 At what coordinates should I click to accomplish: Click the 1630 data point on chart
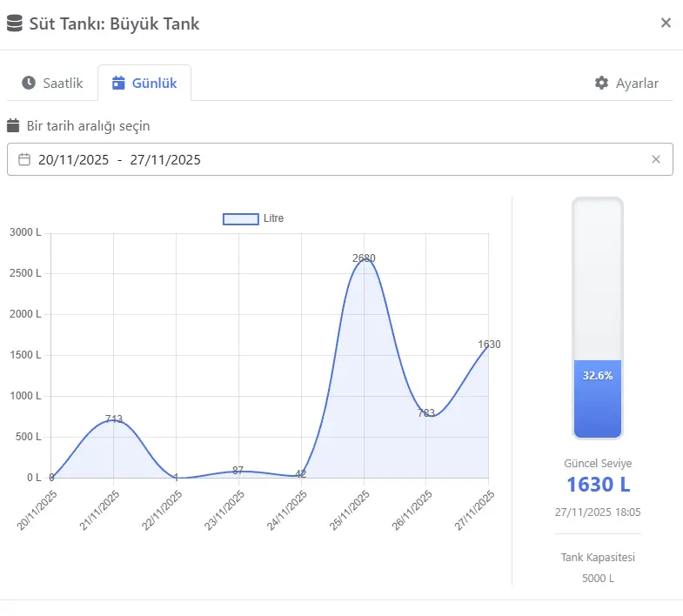(x=488, y=345)
